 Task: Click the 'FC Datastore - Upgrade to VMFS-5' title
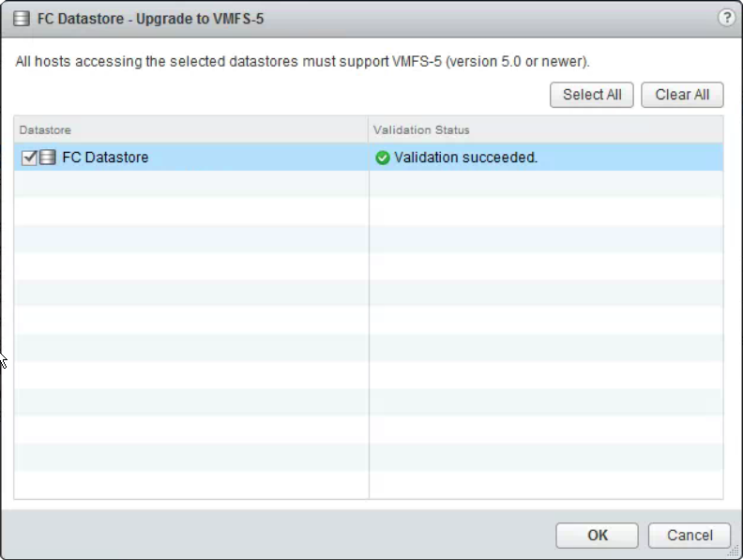point(151,19)
